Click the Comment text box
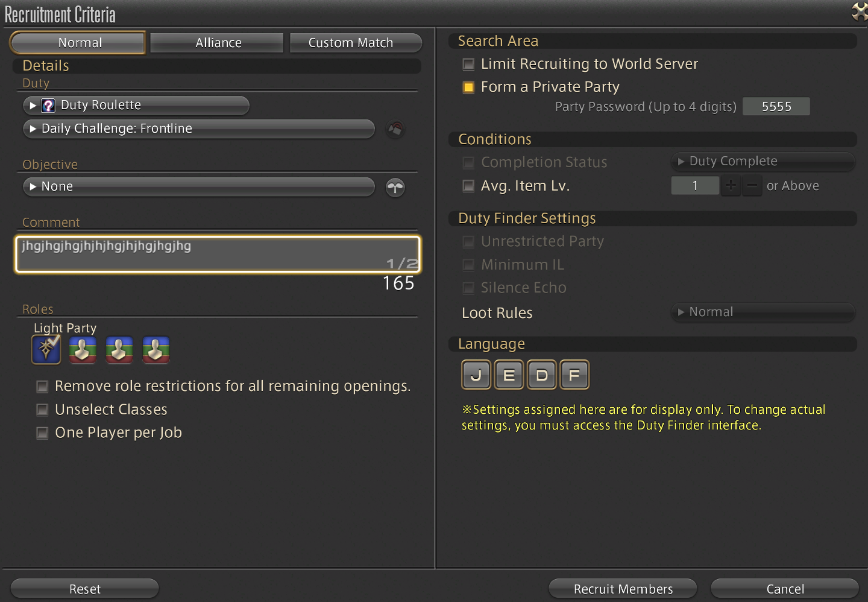This screenshot has height=602, width=868. pyautogui.click(x=218, y=254)
